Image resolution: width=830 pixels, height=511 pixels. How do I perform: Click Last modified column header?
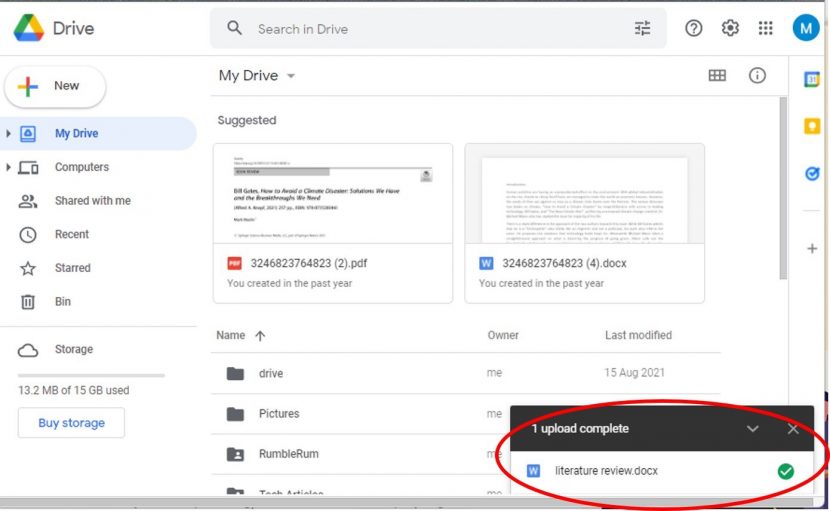coord(638,335)
